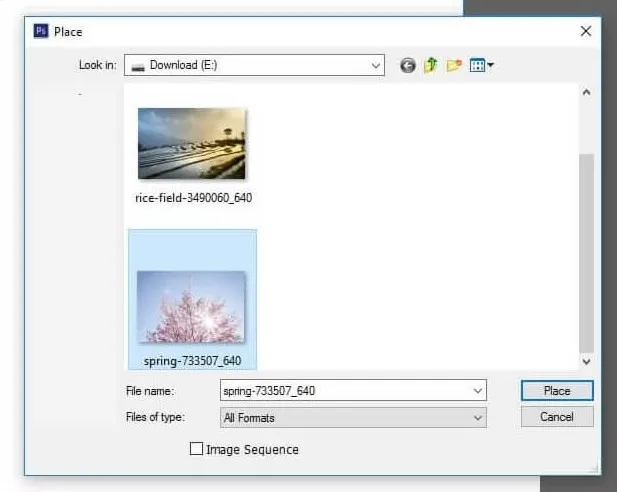Close the Place dialog
The width and height of the screenshot is (617, 492).
(x=586, y=31)
